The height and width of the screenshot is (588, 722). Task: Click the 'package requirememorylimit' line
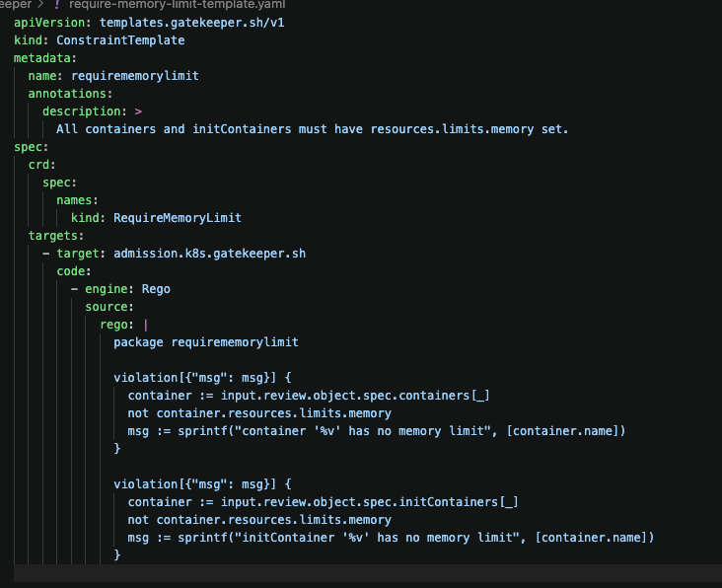[x=205, y=342]
